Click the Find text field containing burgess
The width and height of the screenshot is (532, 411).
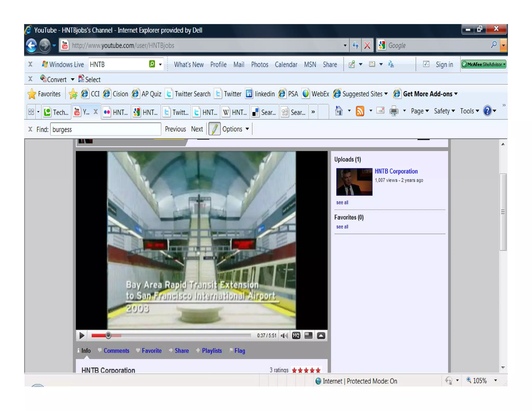[105, 129]
